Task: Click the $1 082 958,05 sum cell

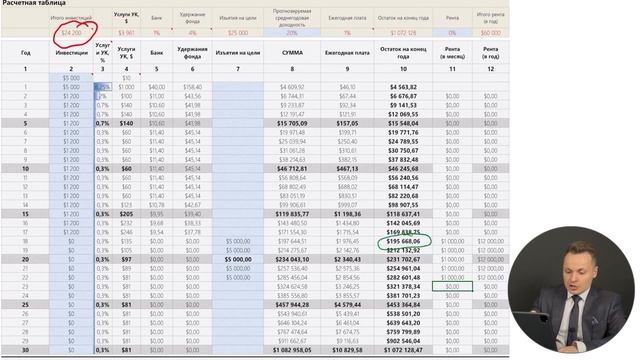Action: tap(292, 350)
